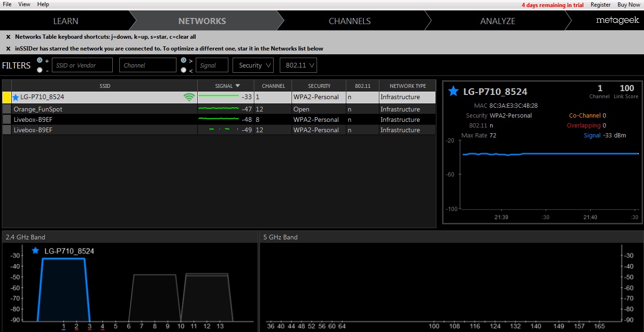
Task: Sort by the CHANNEL column header
Action: point(273,86)
